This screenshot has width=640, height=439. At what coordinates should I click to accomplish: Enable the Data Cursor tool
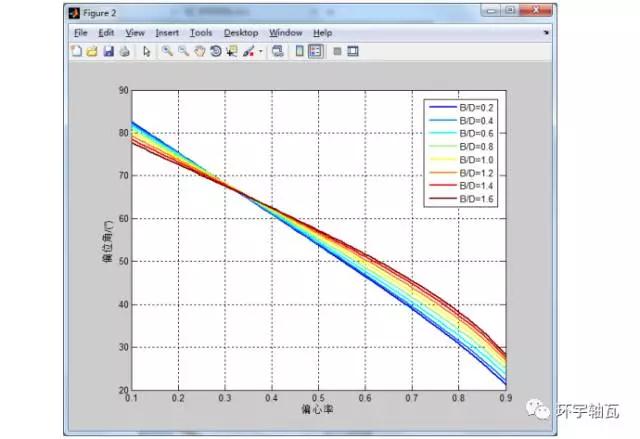click(231, 51)
